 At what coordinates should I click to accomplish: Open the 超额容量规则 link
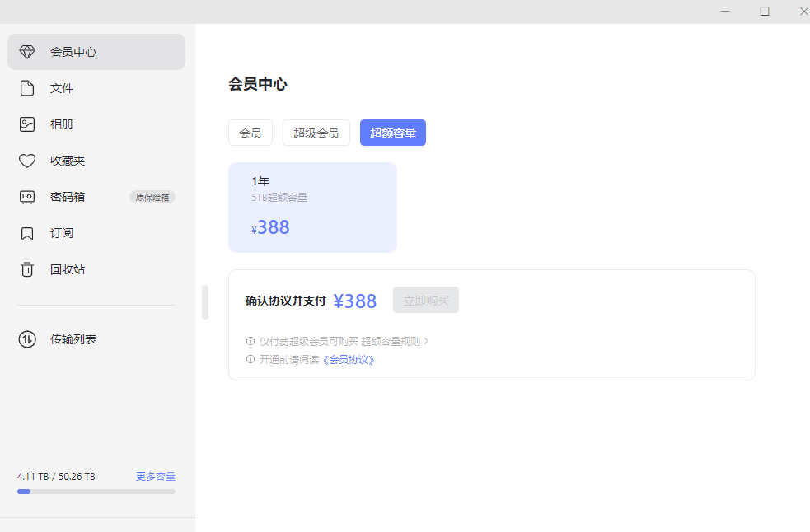click(391, 342)
